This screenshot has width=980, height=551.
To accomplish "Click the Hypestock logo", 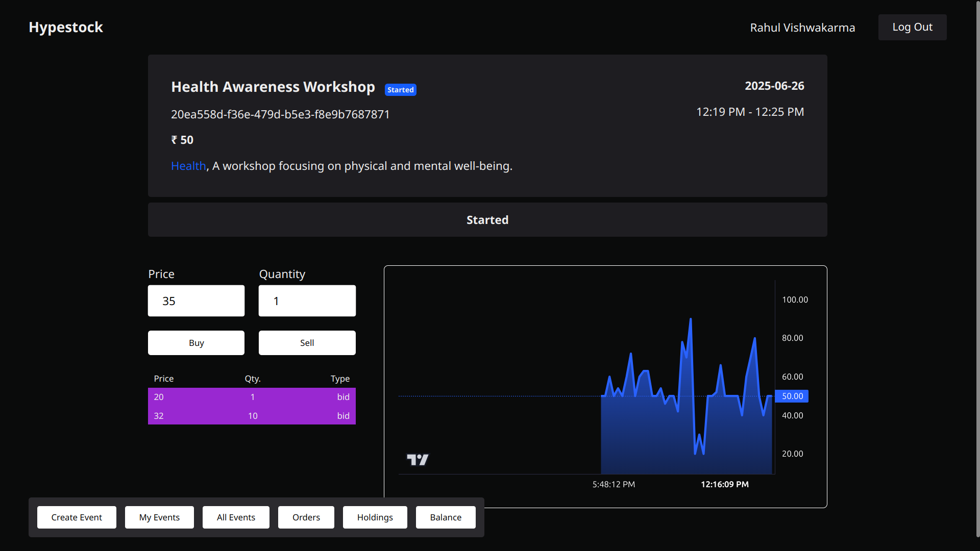I will (x=65, y=27).
